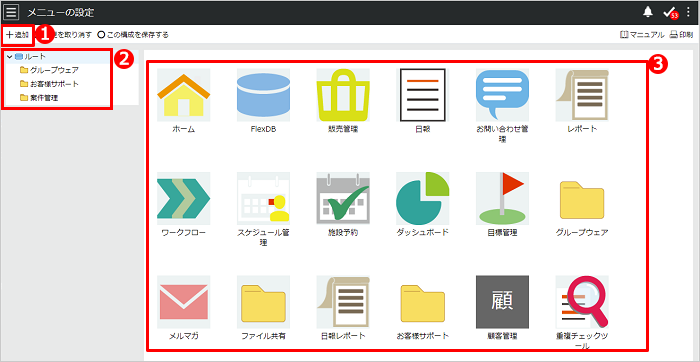Select the ファイル共有 folder icon
This screenshot has height=362, width=700.
263,302
